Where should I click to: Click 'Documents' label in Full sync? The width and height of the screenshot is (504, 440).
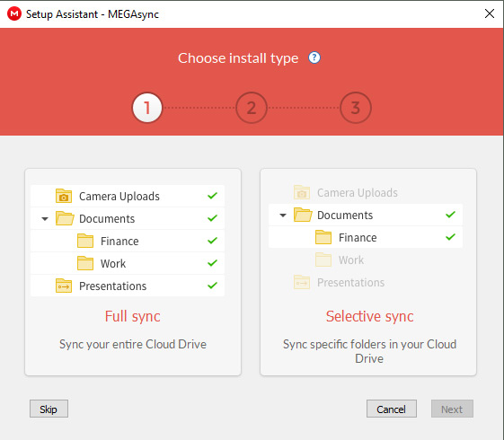click(x=107, y=219)
